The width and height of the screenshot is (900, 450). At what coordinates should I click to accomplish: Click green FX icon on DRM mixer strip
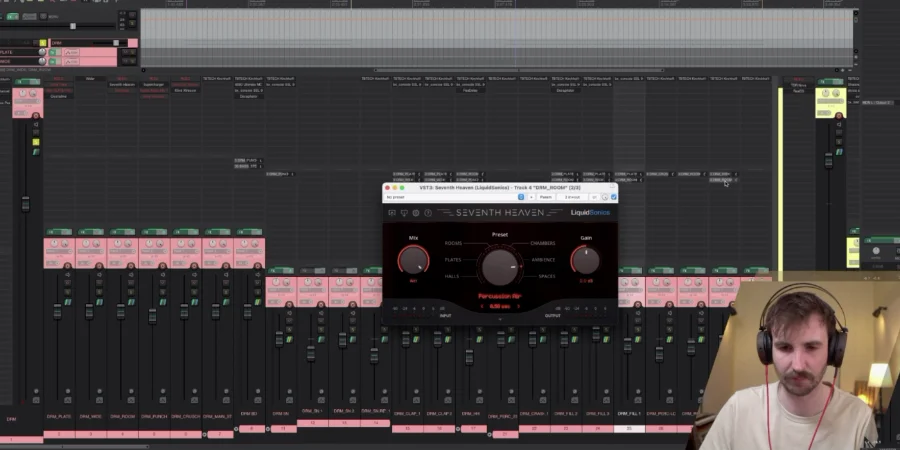pos(36,152)
